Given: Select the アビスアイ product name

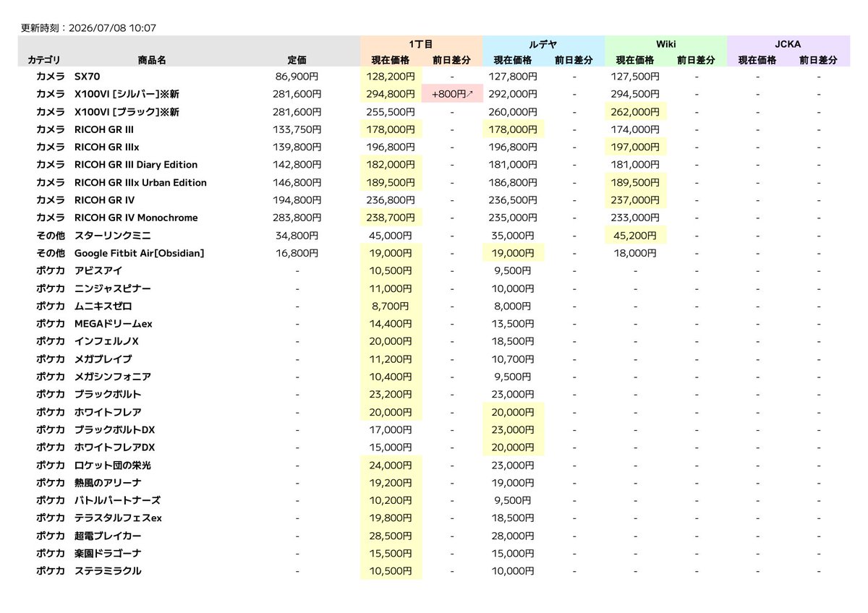Looking at the screenshot, I should tap(98, 271).
